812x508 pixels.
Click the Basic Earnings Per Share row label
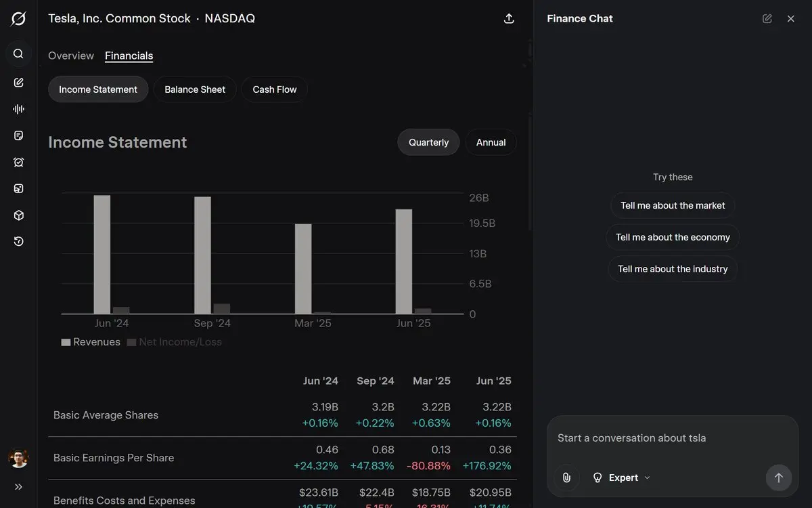114,458
